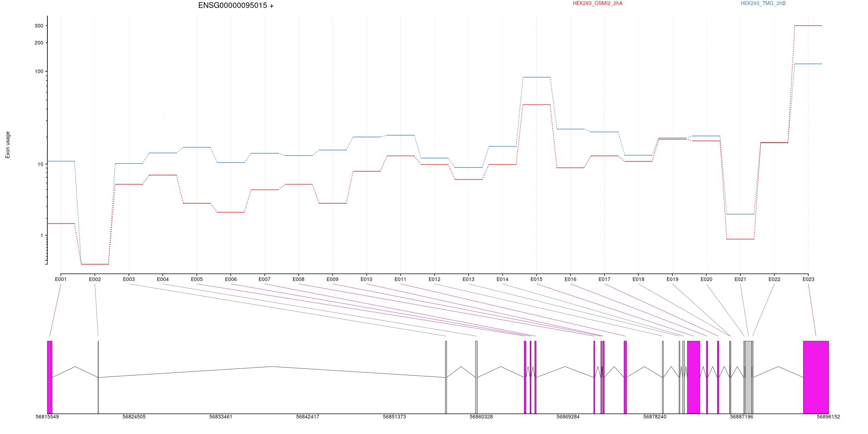Click the gene title ENSG00000095015 +
Viewport: 868px width, 434px height.
(x=236, y=5)
